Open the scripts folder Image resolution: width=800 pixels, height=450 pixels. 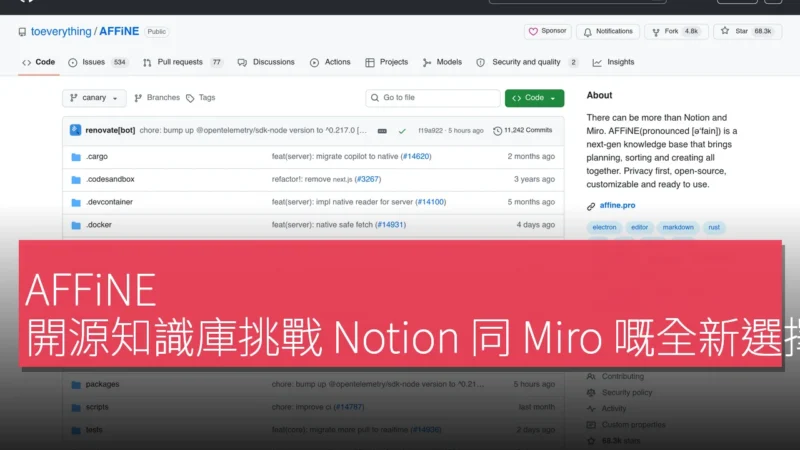pyautogui.click(x=97, y=407)
